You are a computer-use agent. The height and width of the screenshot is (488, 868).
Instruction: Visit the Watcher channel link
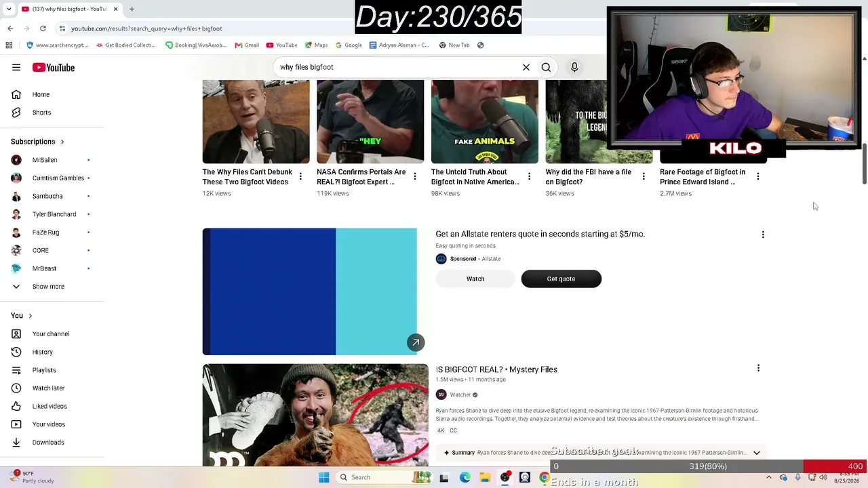coord(460,394)
